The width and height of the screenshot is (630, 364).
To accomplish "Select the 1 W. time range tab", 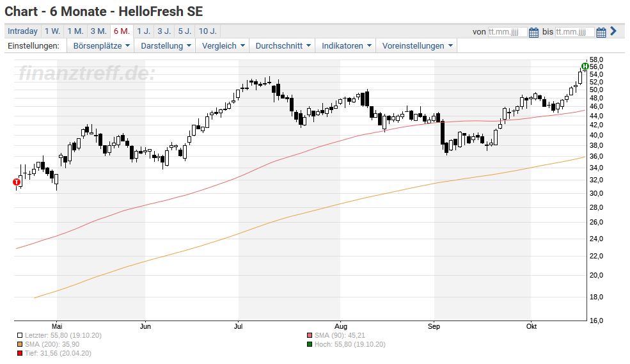I will (52, 31).
